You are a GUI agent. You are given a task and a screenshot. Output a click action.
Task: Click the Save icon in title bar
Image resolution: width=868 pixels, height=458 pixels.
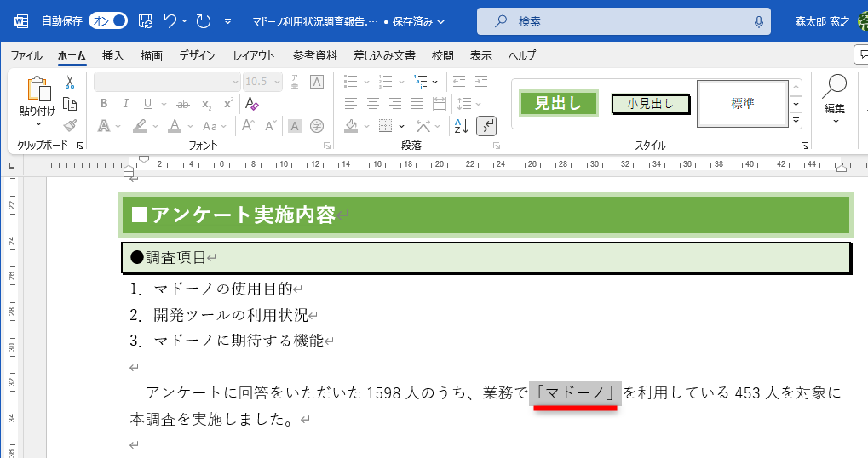(x=146, y=21)
